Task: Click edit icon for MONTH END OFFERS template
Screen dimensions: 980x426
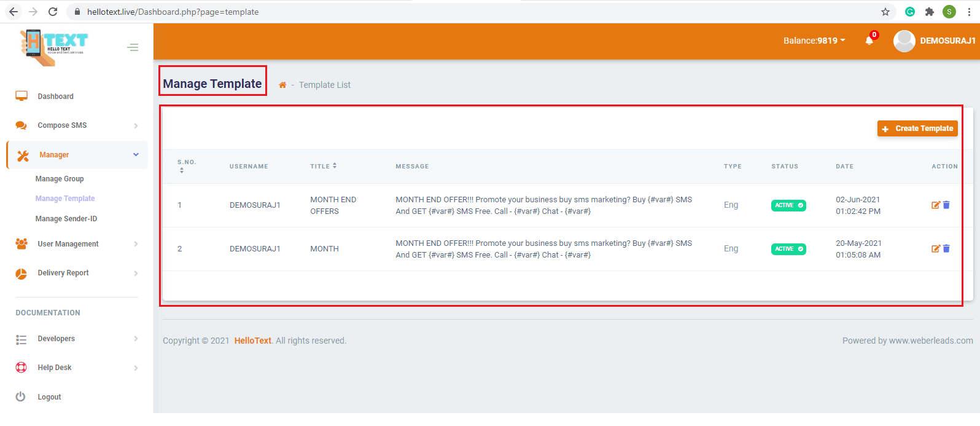Action: [935, 205]
